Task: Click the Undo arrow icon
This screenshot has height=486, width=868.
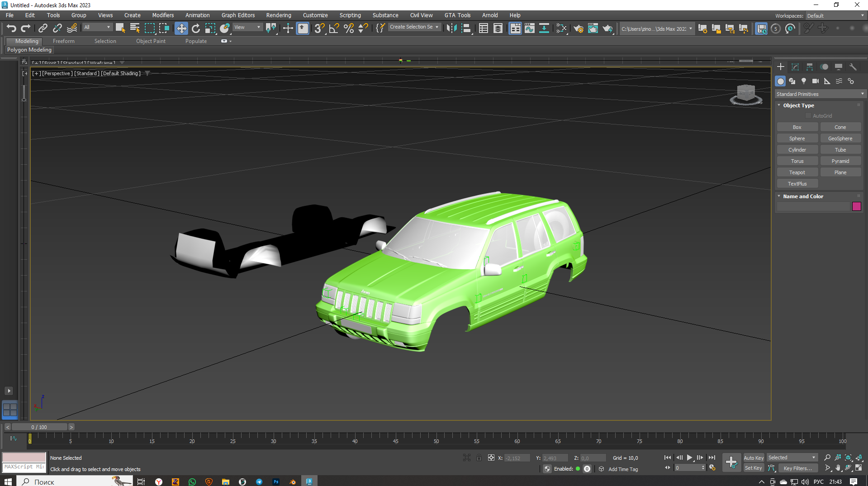Action: point(11,29)
